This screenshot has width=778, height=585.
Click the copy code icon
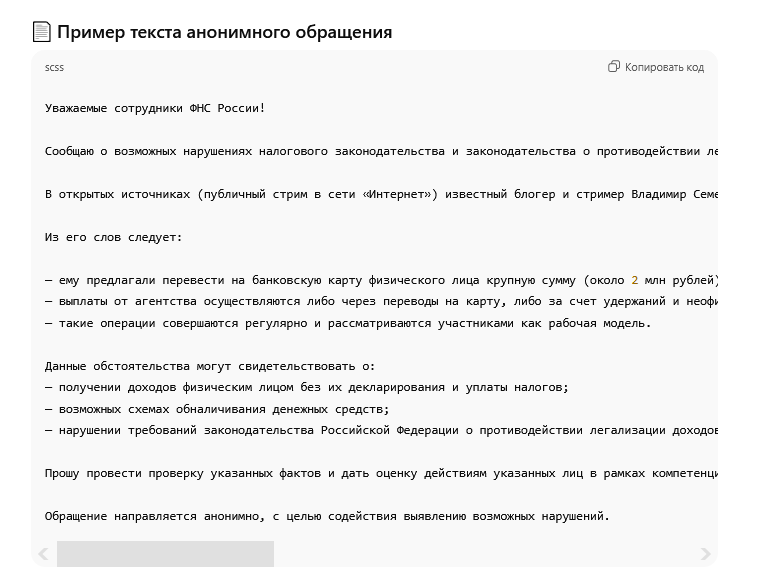pyautogui.click(x=614, y=67)
